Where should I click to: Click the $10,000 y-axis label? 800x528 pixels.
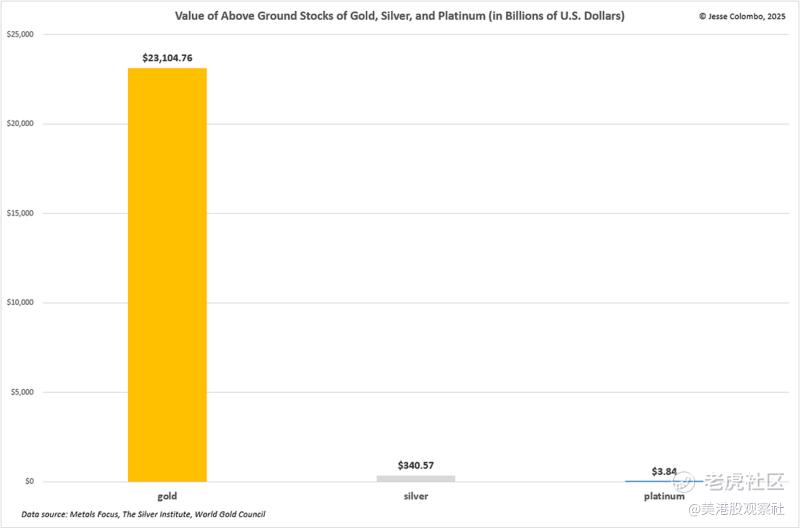point(20,303)
